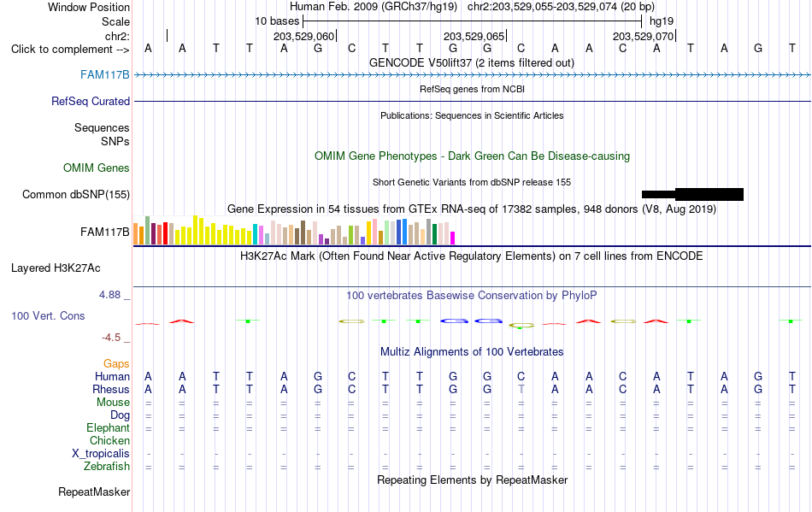
Task: Click the chr2: ruler label
Action: (x=117, y=36)
